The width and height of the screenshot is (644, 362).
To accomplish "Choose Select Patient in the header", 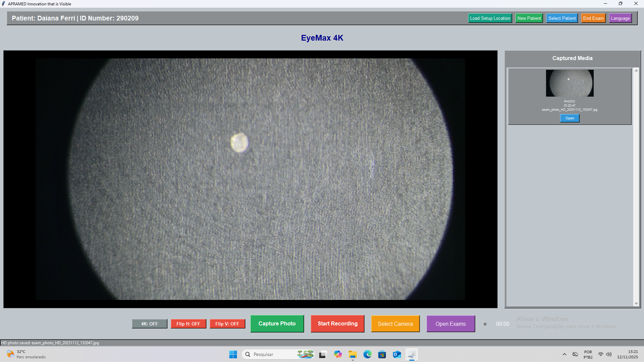I will (x=562, y=18).
